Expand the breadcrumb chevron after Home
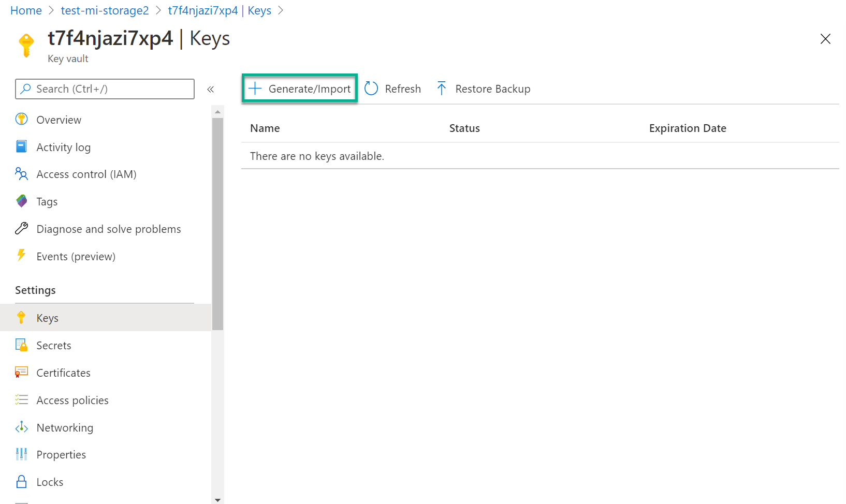Screen dimensions: 846x504 point(51,10)
